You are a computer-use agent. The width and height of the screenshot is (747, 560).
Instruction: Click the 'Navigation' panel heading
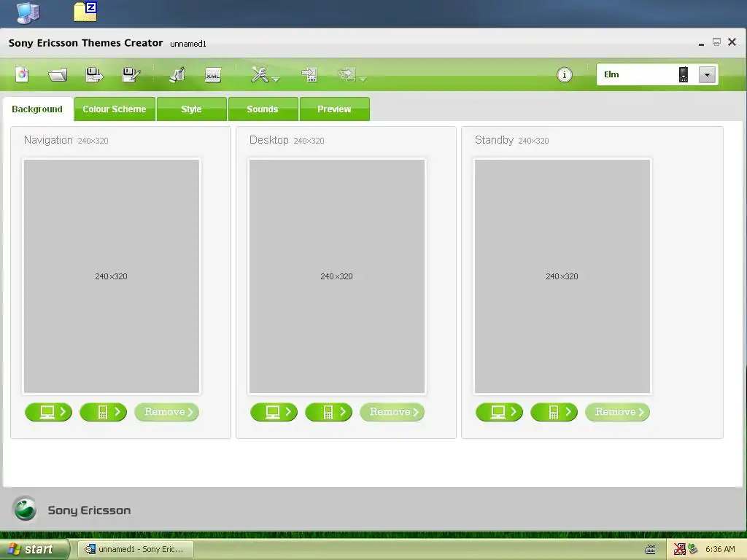click(x=48, y=140)
